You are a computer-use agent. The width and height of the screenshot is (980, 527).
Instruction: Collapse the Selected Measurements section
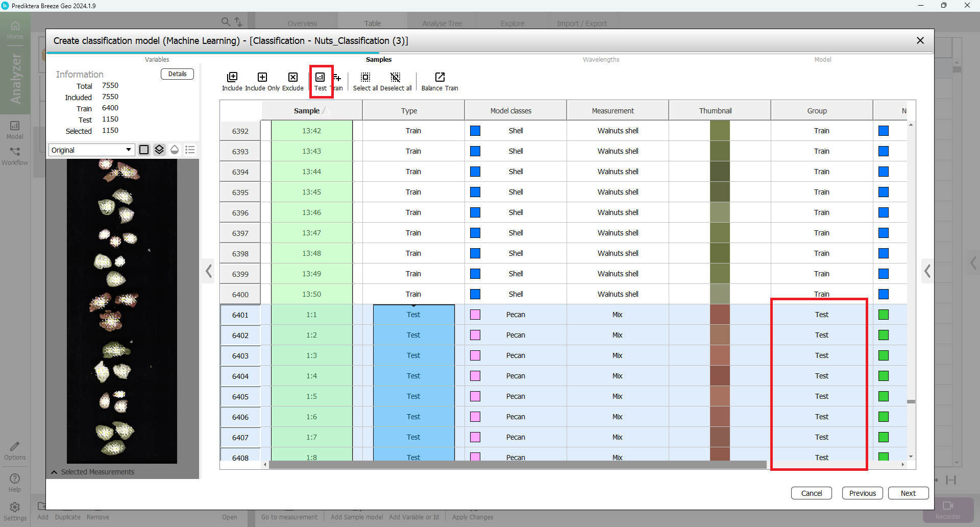[54, 472]
